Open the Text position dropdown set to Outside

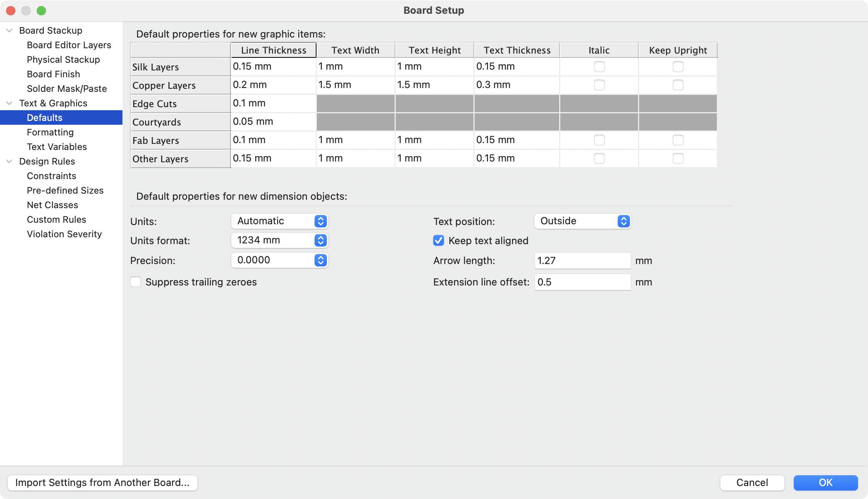[582, 221]
